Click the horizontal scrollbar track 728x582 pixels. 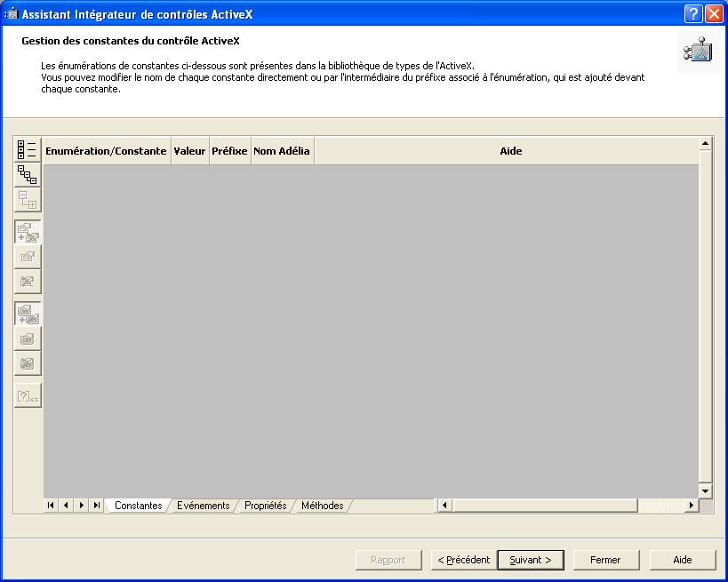pyautogui.click(x=661, y=506)
